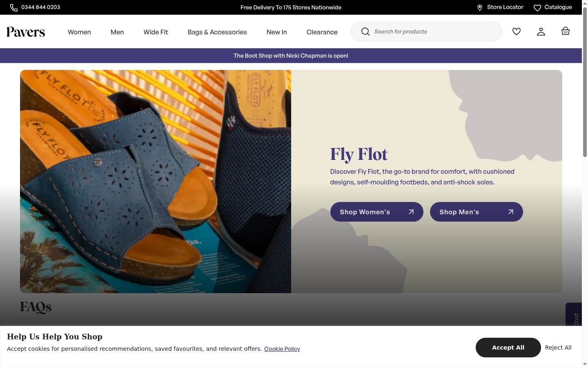Click the Help Us Help You Shop heading
588x368 pixels.
pos(55,337)
